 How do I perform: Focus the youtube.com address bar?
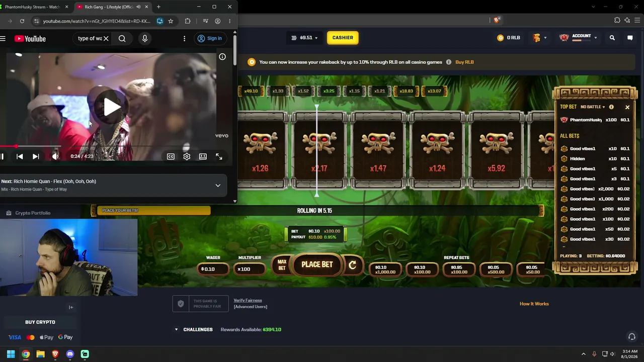coord(97,21)
